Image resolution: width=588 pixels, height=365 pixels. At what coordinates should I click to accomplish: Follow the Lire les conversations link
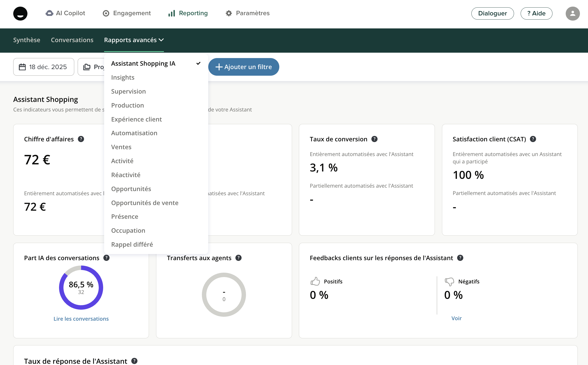[x=81, y=319]
